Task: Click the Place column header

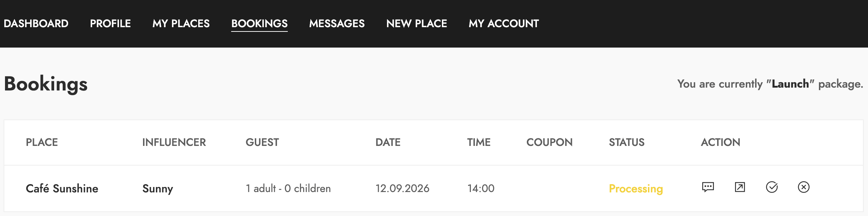Action: (x=42, y=142)
